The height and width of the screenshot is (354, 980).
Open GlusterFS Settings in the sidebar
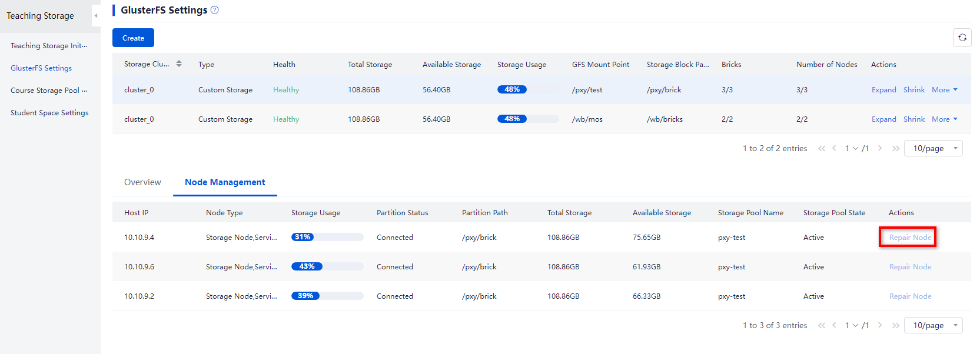tap(41, 68)
